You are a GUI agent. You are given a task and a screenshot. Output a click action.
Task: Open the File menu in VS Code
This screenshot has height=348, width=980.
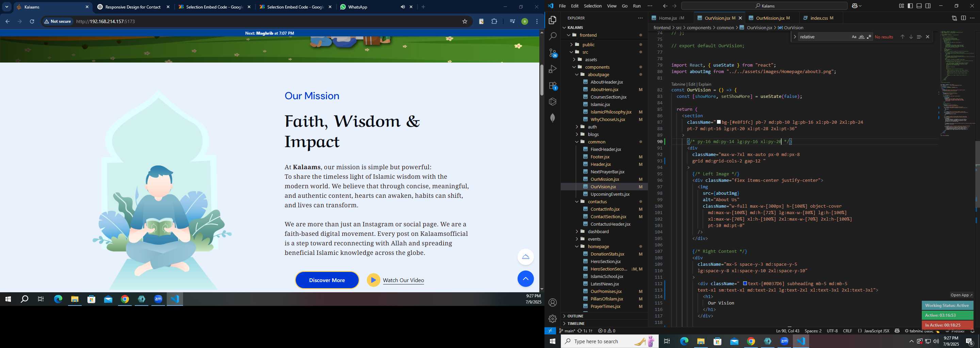click(x=562, y=6)
